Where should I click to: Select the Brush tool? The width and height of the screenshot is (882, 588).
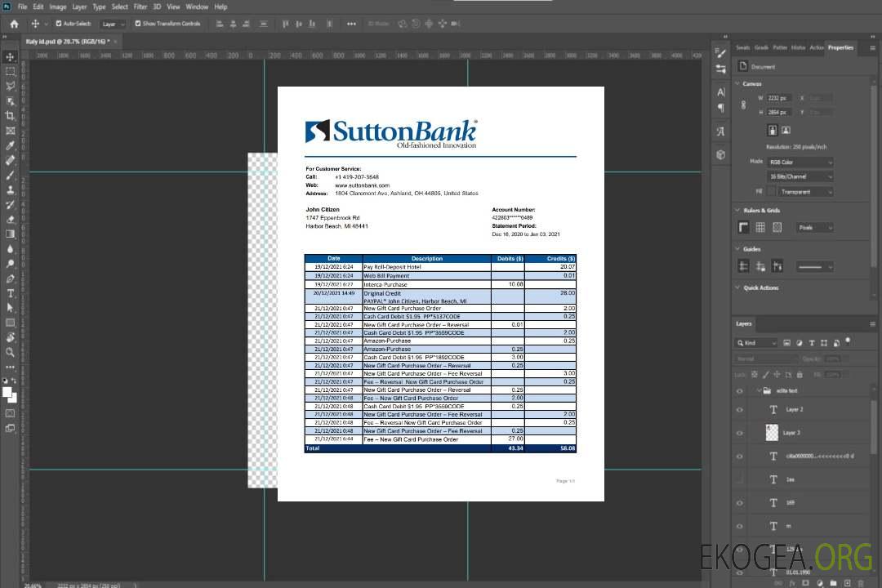coord(10,175)
